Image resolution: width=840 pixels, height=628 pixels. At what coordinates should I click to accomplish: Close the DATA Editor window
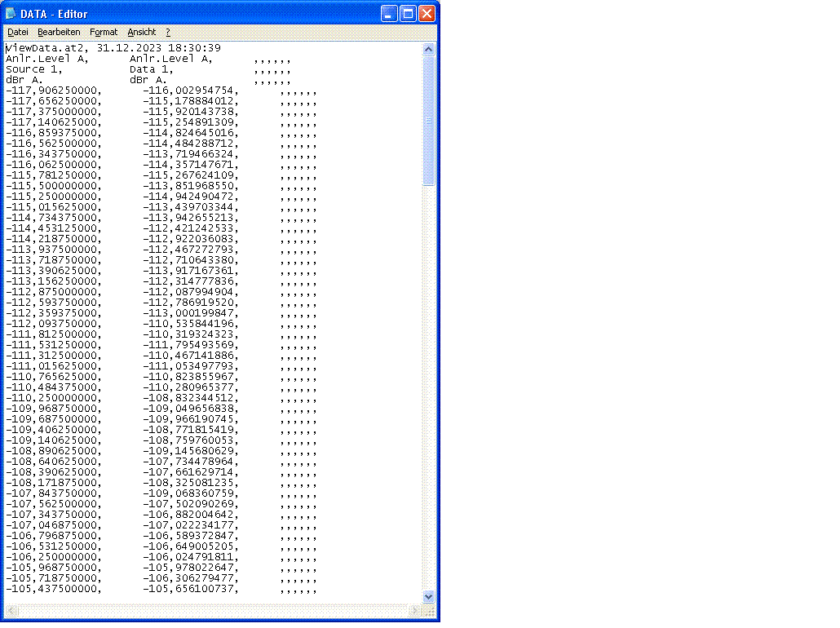(427, 13)
